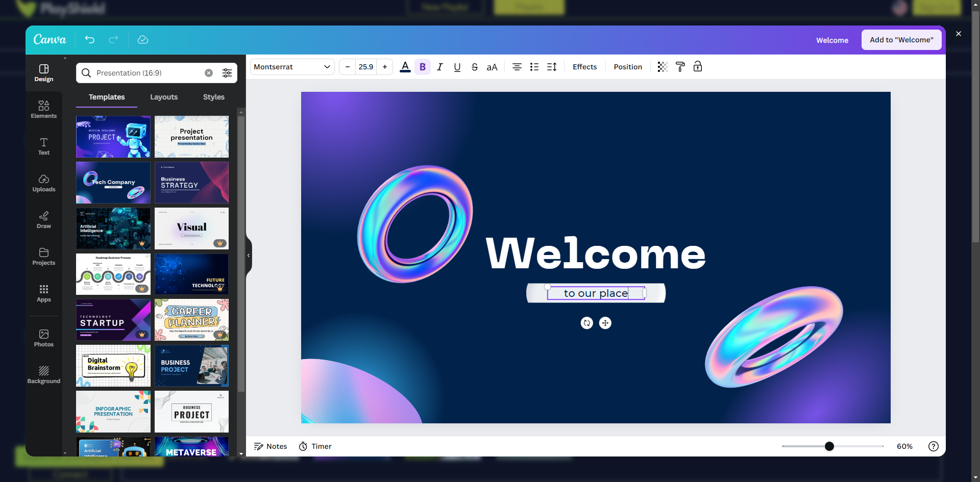The image size is (980, 482).
Task: Close the Canva editor overlay
Action: click(959, 34)
